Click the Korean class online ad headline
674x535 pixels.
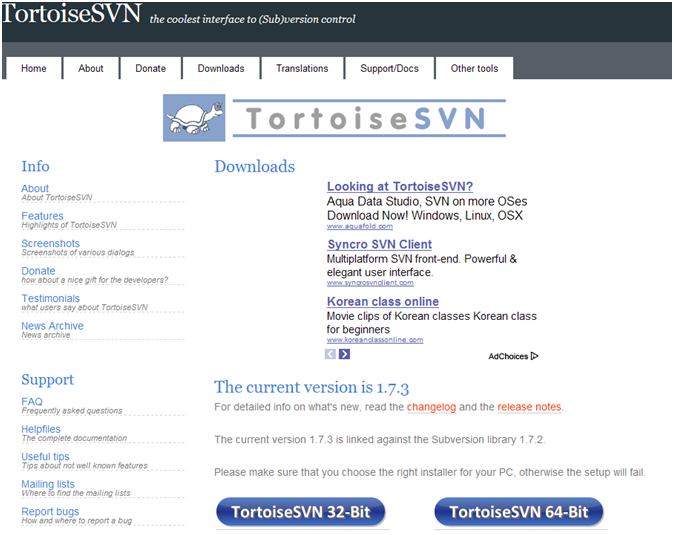[x=383, y=301]
